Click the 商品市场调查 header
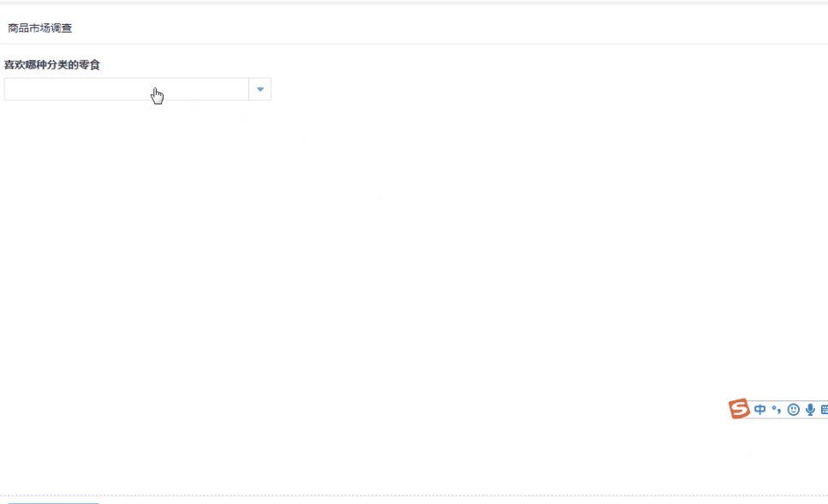Viewport: 828px width, 504px height. point(40,28)
